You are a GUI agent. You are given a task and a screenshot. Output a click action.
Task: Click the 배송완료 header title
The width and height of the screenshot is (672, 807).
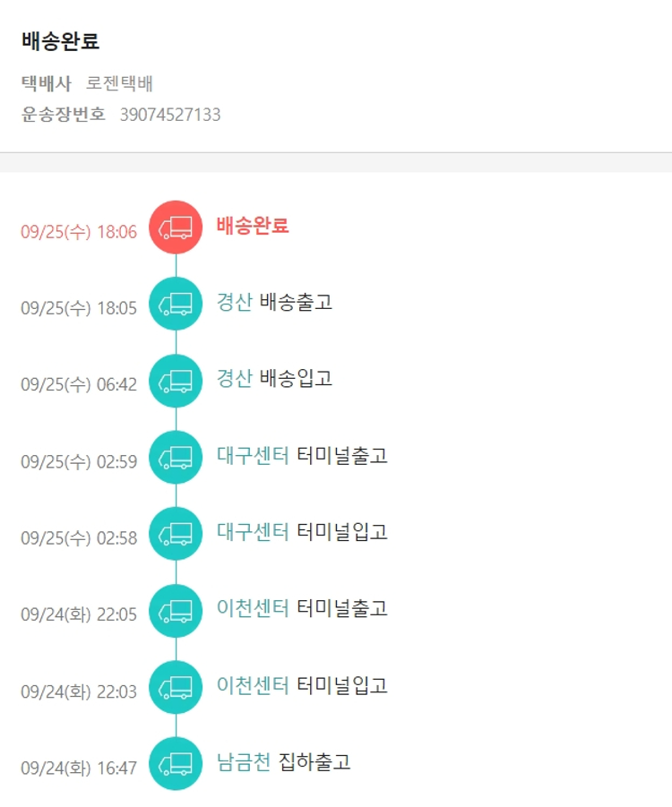[x=60, y=41]
